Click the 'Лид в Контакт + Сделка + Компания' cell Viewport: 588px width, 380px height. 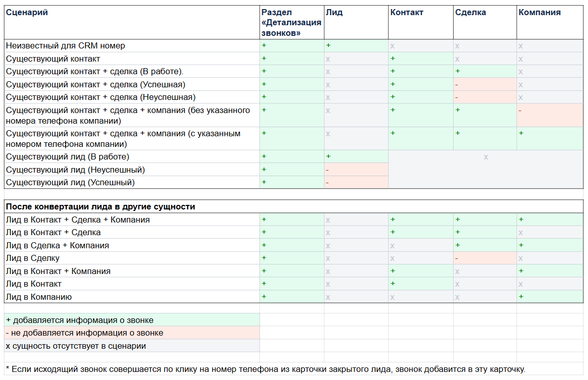(78, 220)
